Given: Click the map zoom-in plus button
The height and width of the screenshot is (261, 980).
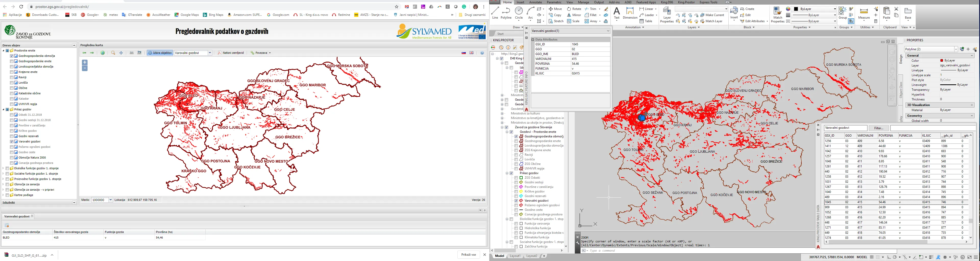Looking at the screenshot, I should [x=84, y=62].
